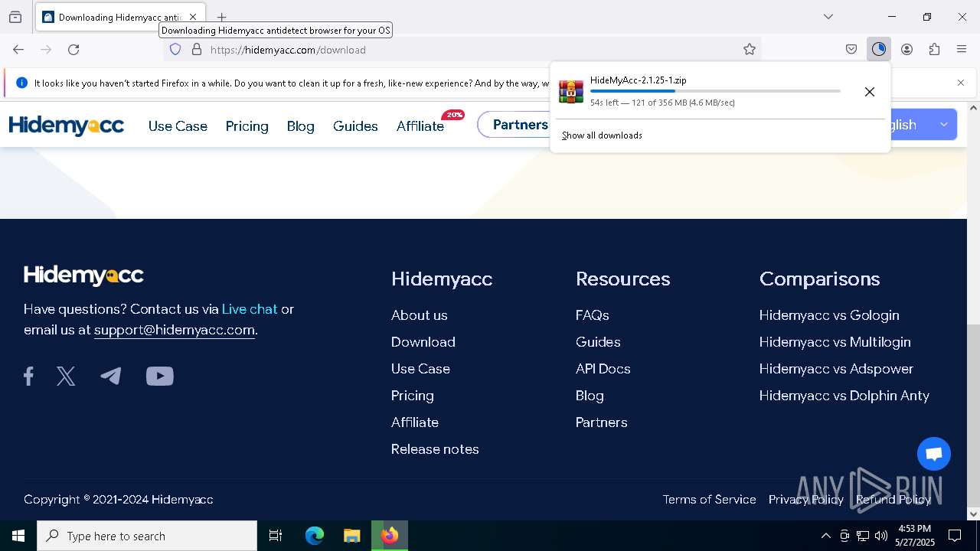Open Blog footer resource link
The height and width of the screenshot is (551, 980).
(590, 396)
